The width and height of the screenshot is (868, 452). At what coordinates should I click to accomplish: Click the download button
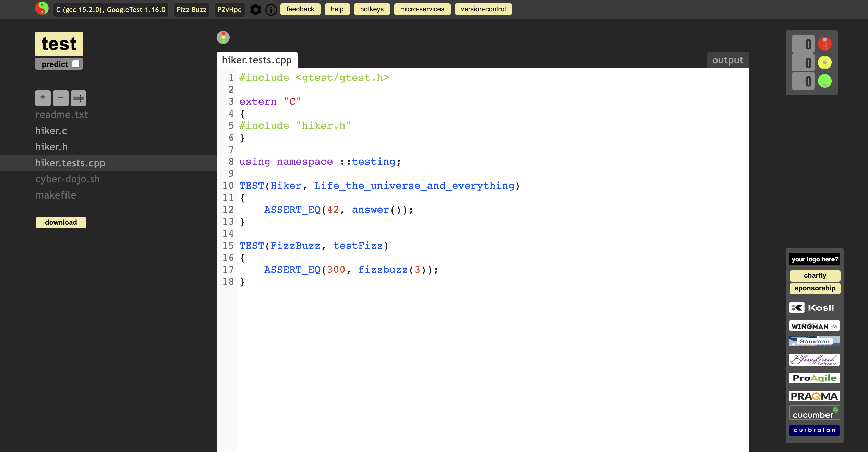(61, 222)
